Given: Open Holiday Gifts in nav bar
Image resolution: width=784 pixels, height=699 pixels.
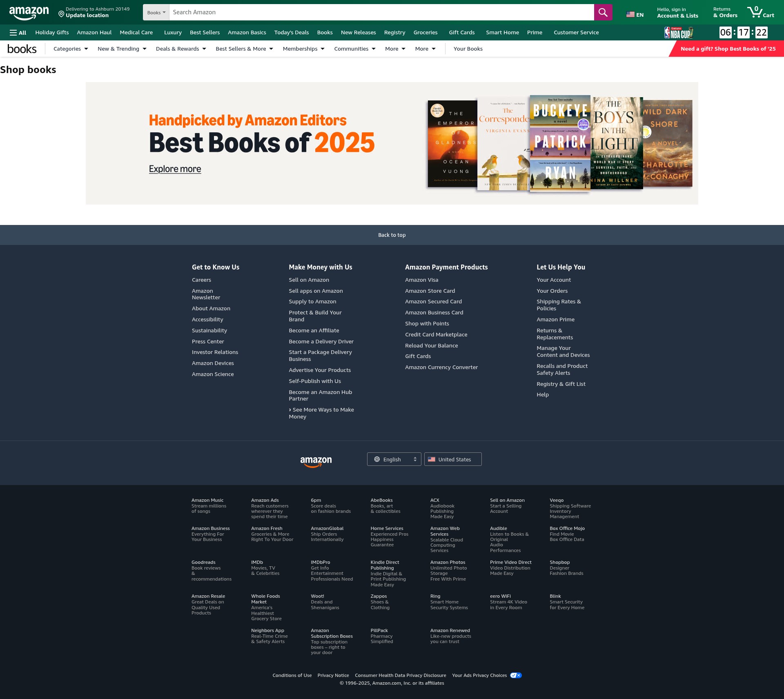Looking at the screenshot, I should click(52, 33).
